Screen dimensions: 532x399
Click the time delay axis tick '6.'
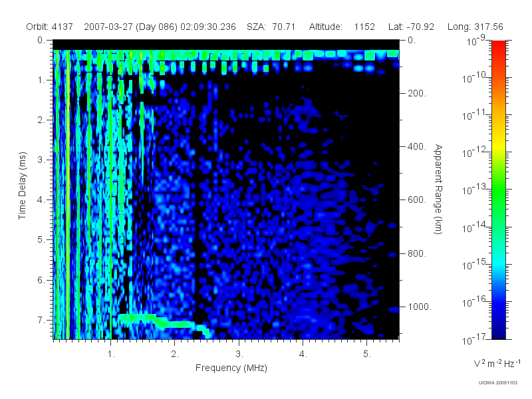click(x=41, y=280)
